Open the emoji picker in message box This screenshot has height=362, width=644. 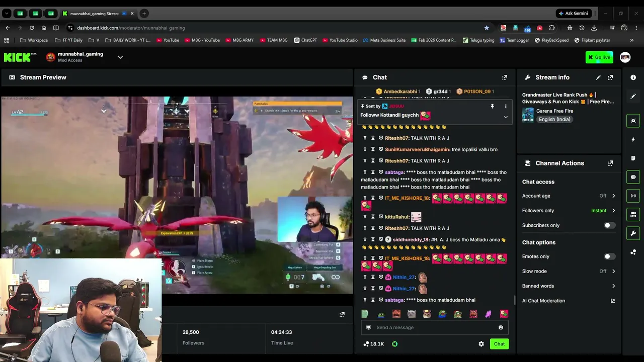(501, 328)
